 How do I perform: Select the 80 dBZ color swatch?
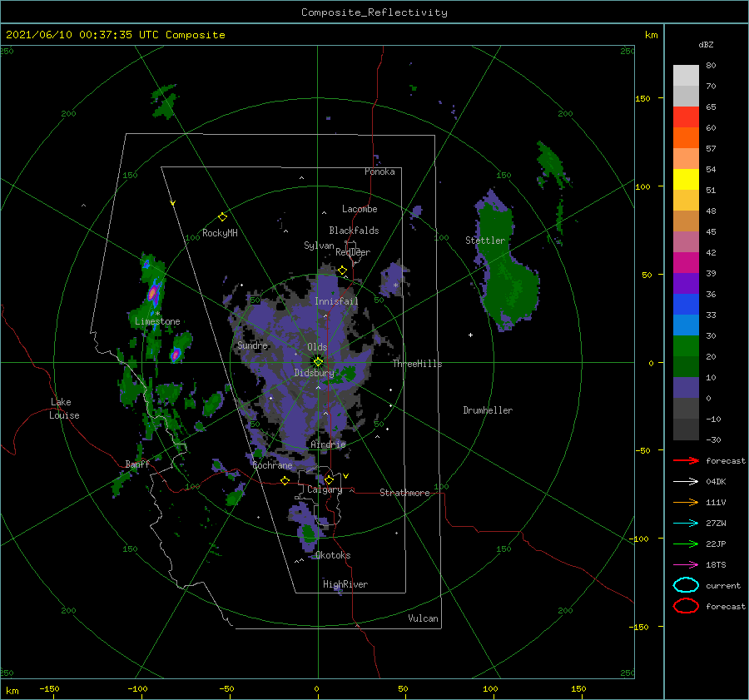tap(686, 75)
